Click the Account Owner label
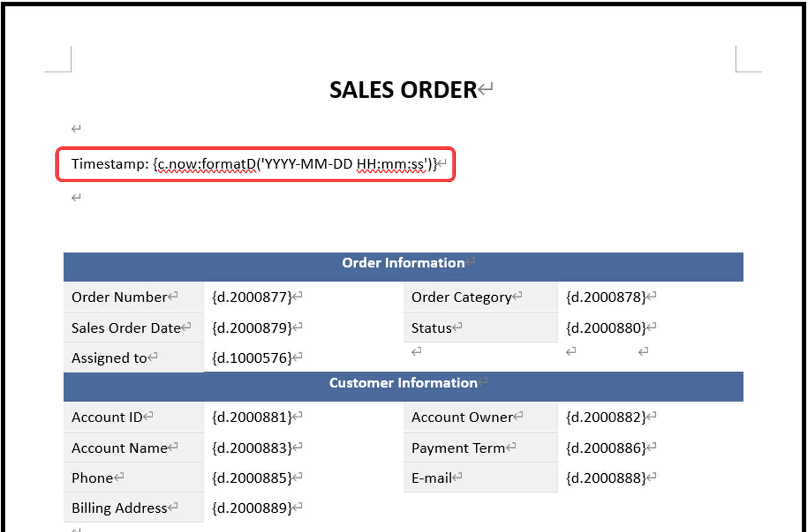810x532 pixels. 462,417
